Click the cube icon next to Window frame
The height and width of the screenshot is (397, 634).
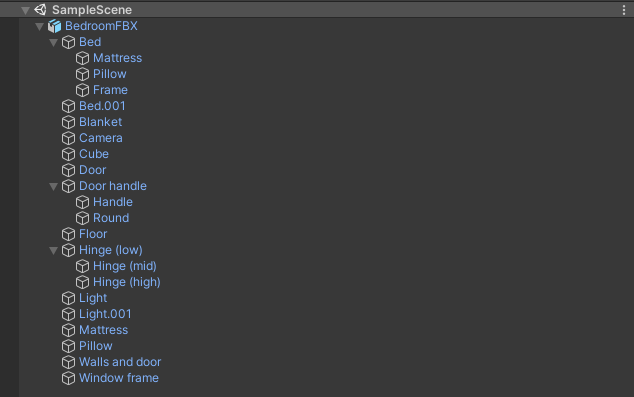pos(68,378)
